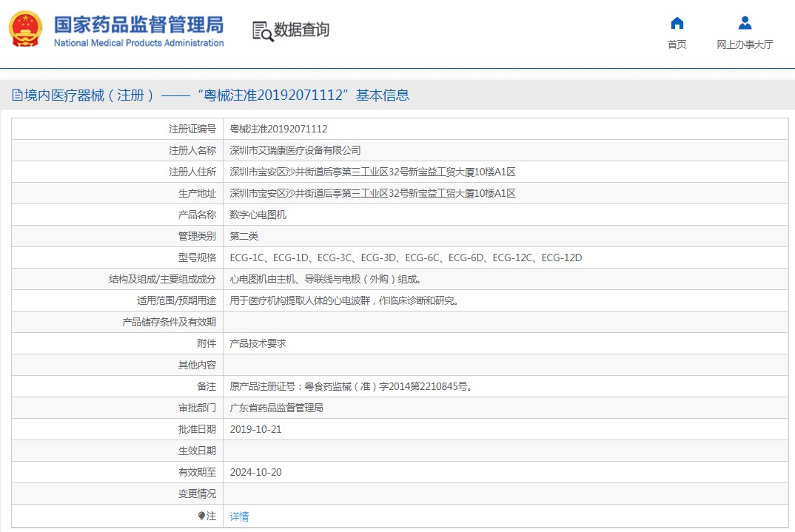Viewport: 795px width, 532px height.
Task: Click approval date 2019-10-21
Action: 255,429
